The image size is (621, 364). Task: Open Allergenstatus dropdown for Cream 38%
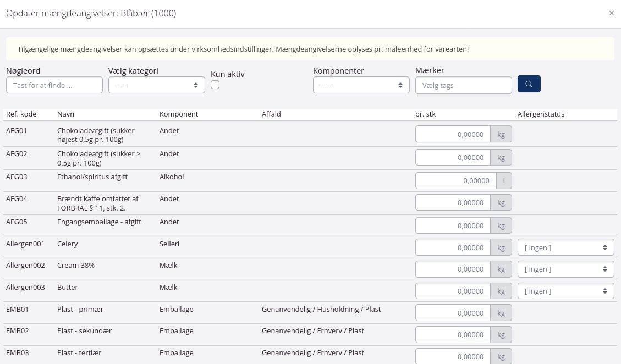pos(565,269)
